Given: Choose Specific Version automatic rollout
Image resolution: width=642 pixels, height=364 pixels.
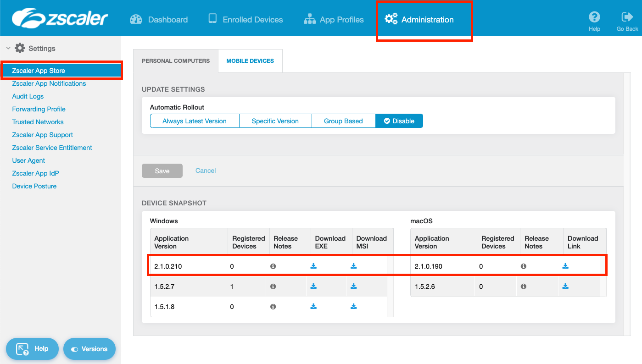Looking at the screenshot, I should (x=275, y=121).
